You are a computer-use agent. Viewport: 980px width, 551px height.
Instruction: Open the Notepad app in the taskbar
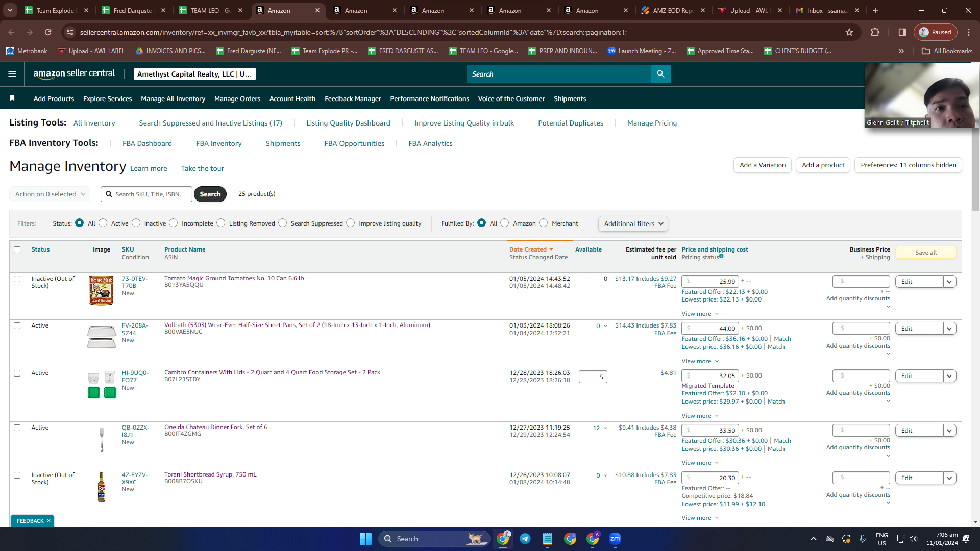pyautogui.click(x=548, y=539)
